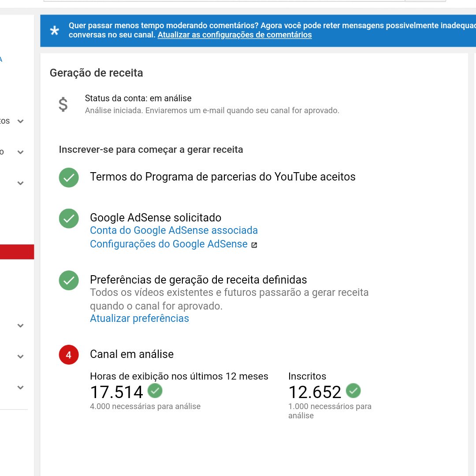Click the green checkmark beside 'Google AdSense solicitado'
This screenshot has height=476, width=476.
[69, 218]
